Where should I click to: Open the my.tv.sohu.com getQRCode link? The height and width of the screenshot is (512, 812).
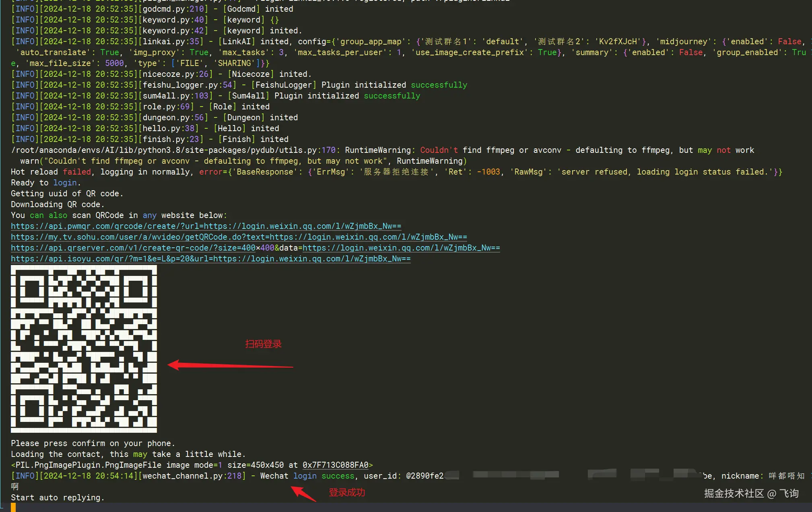[x=239, y=237]
